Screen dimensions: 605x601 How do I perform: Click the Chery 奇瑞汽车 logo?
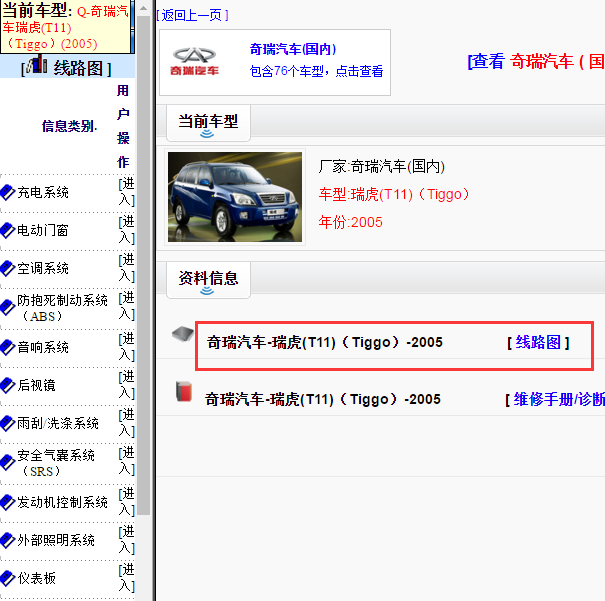194,61
